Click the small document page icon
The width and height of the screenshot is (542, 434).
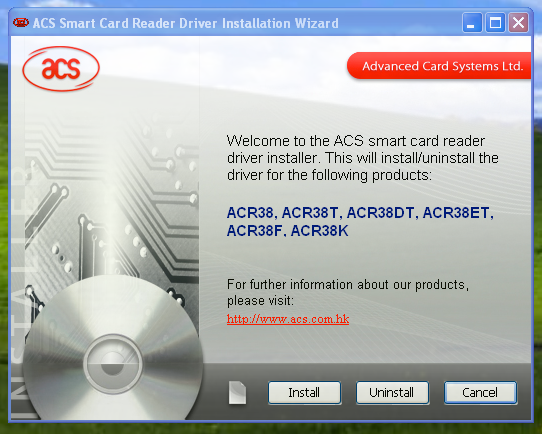(237, 393)
